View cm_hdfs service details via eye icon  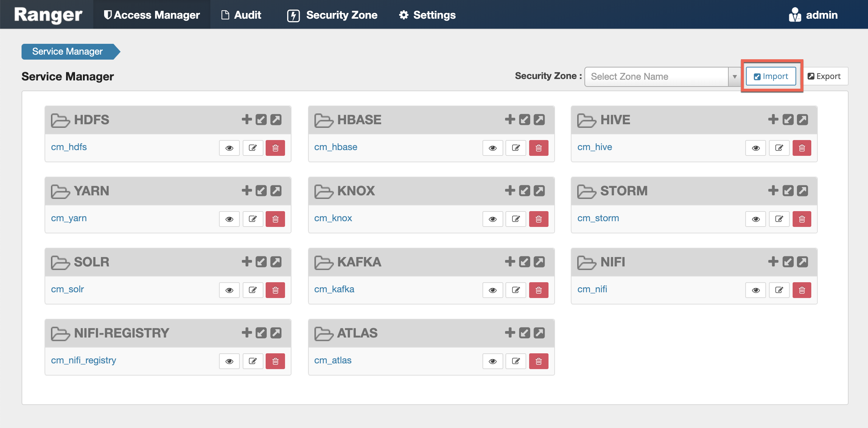(229, 148)
